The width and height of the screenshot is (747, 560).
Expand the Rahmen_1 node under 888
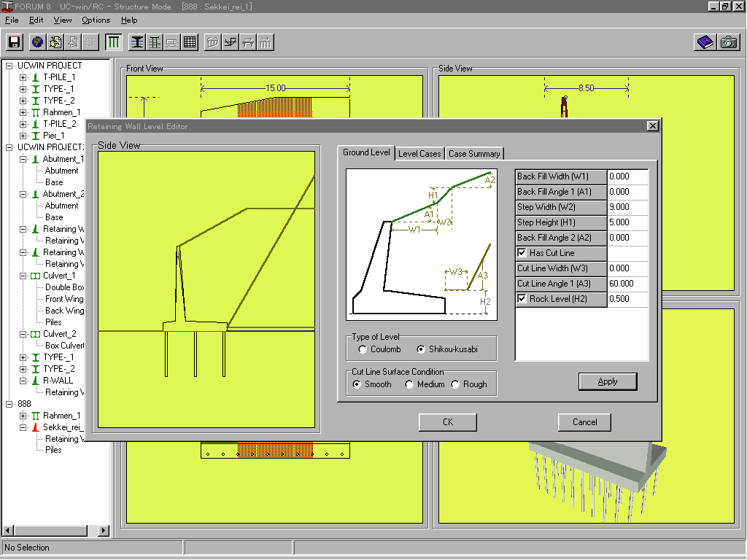23,416
